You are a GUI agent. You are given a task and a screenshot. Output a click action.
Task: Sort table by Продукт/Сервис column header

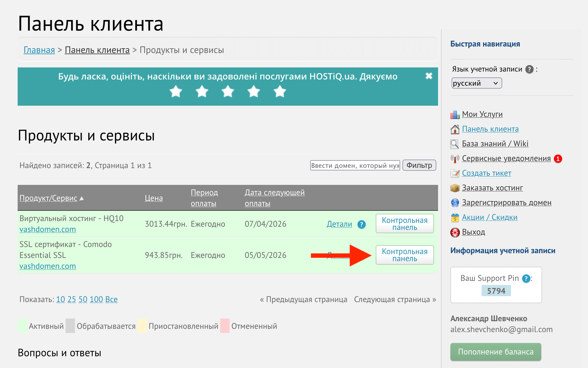(48, 198)
